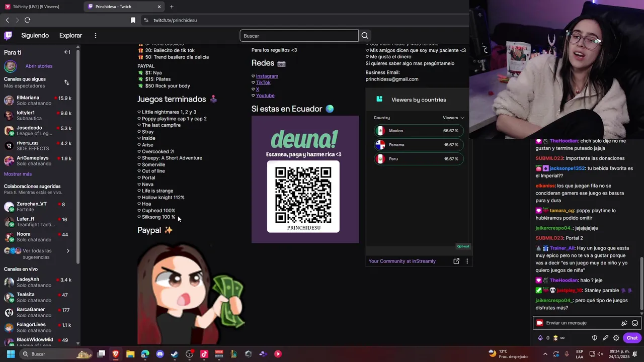Show hidden system tray icons

(545, 354)
